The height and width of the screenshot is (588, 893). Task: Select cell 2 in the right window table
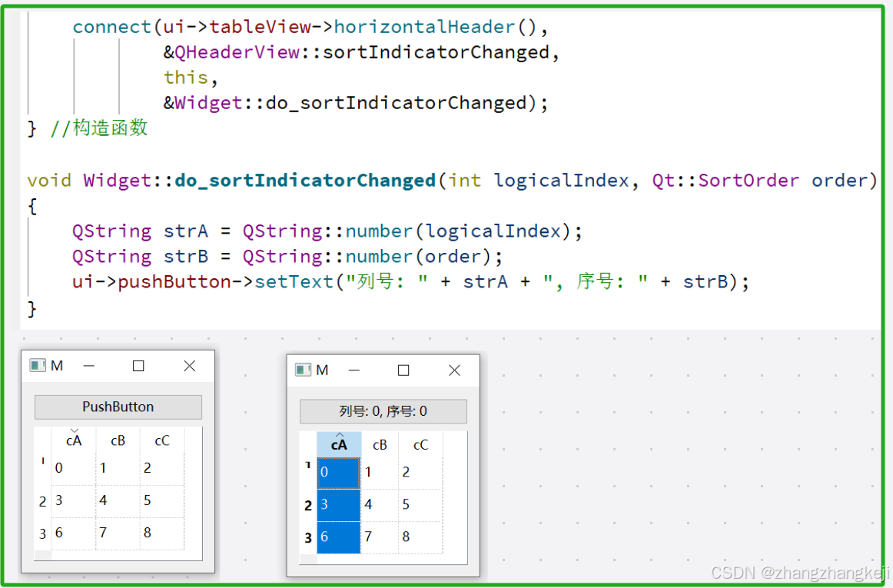[421, 473]
